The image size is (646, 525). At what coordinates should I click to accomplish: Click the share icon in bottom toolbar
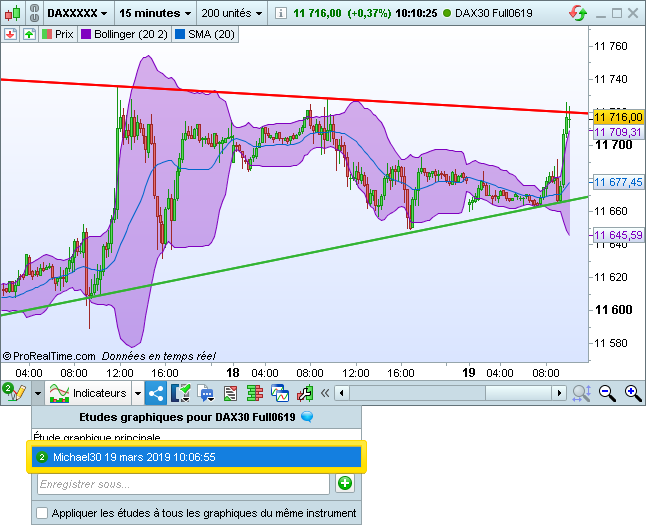tap(157, 393)
